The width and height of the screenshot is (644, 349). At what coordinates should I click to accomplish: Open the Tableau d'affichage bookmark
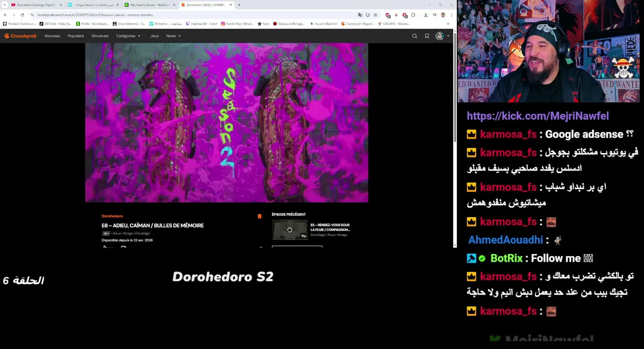click(289, 24)
